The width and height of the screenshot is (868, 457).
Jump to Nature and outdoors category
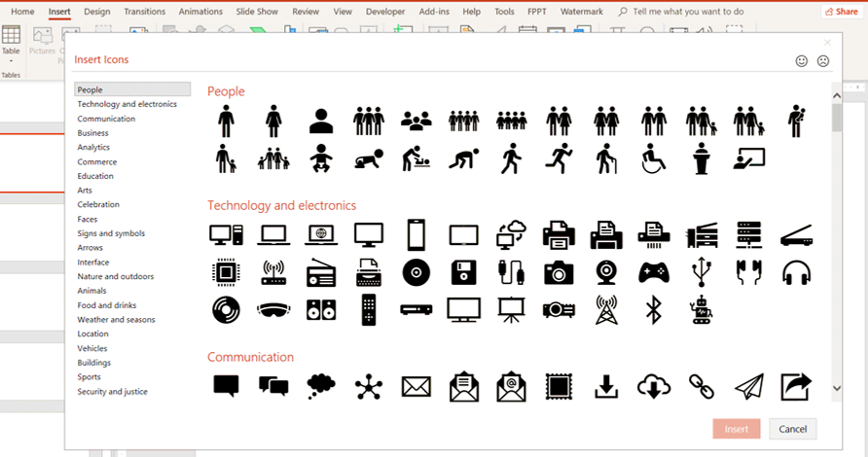(x=115, y=276)
